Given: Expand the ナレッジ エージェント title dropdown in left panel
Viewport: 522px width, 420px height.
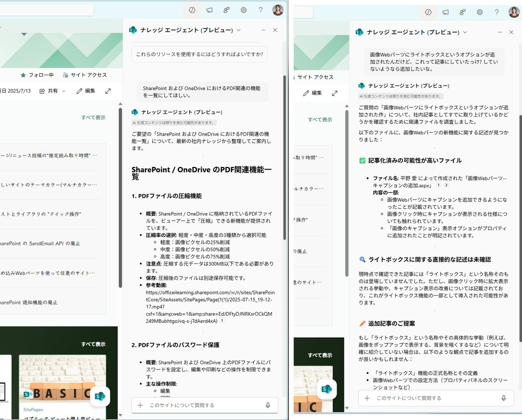Looking at the screenshot, I should [x=238, y=30].
